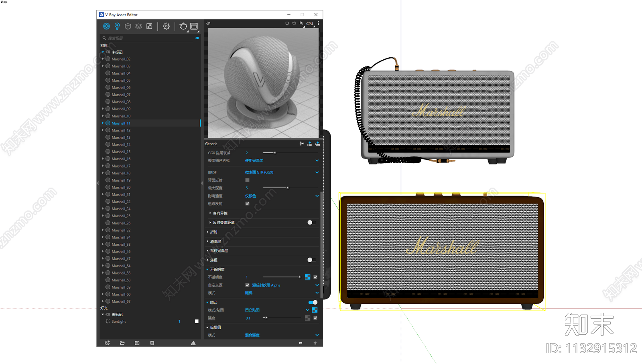Click the preview render teapot icon
Image resolution: width=642 pixels, height=364 pixels.
pyautogui.click(x=294, y=23)
